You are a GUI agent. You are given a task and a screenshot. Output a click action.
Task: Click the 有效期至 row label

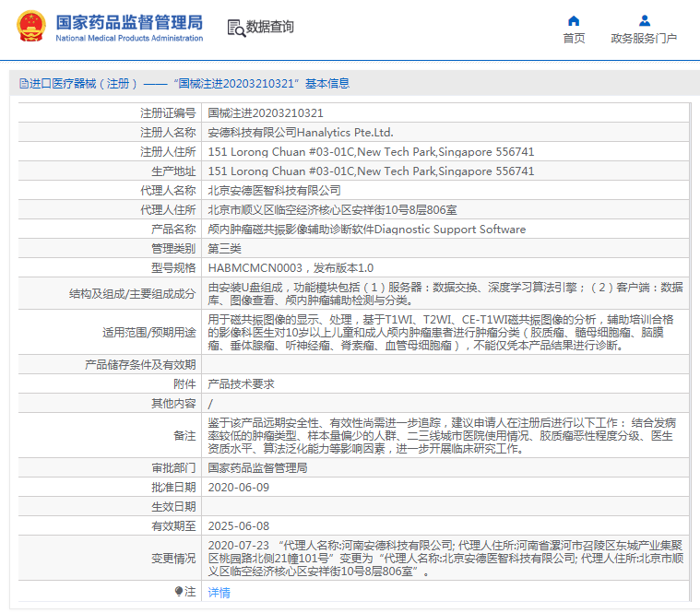click(173, 526)
